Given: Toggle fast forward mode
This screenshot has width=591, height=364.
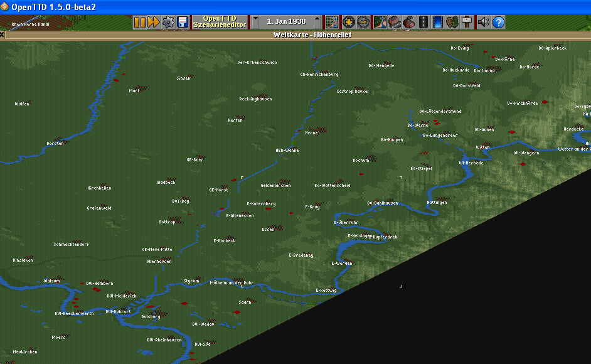Looking at the screenshot, I should [x=153, y=23].
